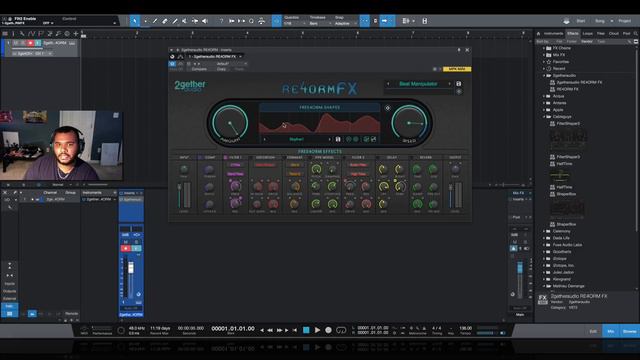The width and height of the screenshot is (640, 360).
Task: Switch to the Instruments browser tab
Action: (553, 33)
